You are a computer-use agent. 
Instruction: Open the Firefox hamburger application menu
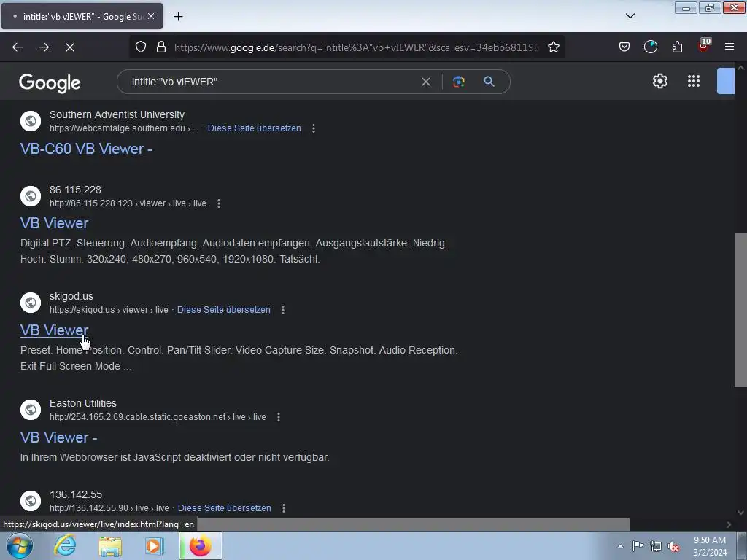pos(729,47)
